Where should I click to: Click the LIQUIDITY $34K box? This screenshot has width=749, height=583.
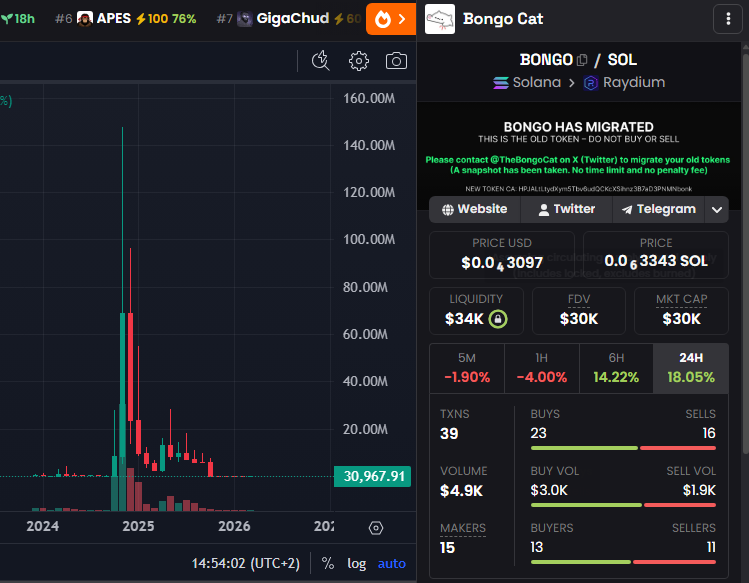coord(476,311)
